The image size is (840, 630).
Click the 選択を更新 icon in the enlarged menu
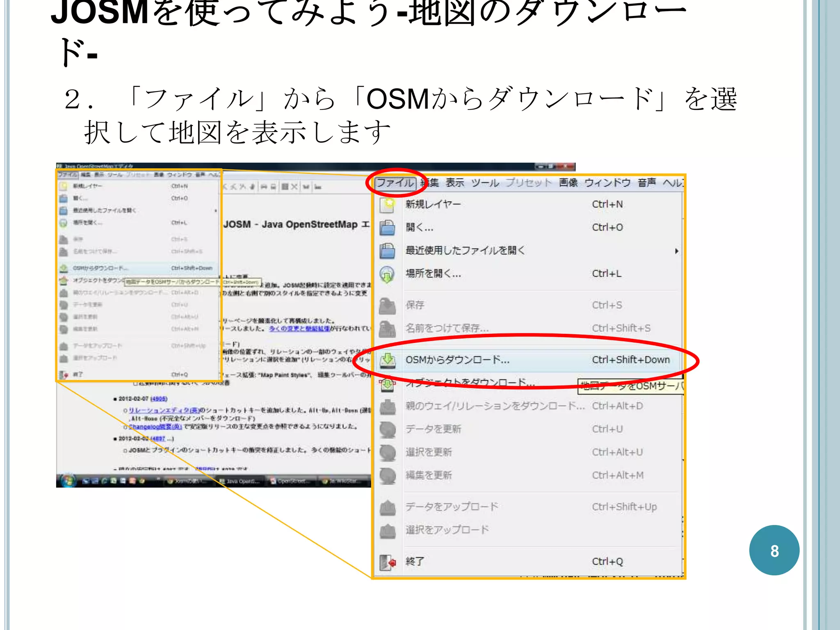(x=387, y=452)
